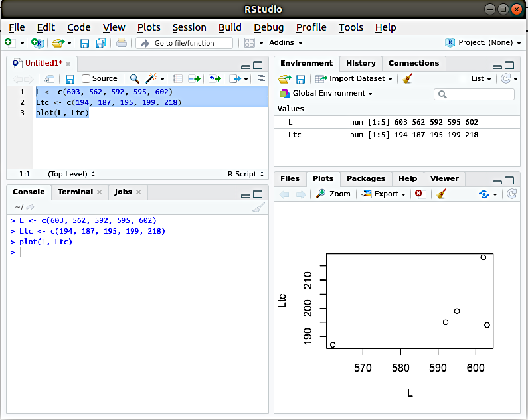Screen dimensions: 528x420
Task: Open the Global Environment selector
Action: [326, 93]
